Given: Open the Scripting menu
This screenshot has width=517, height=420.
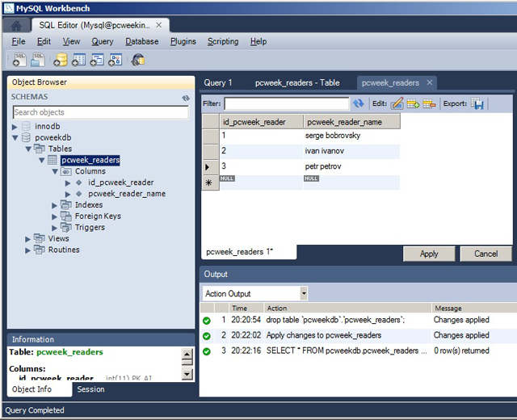Looking at the screenshot, I should (x=223, y=41).
